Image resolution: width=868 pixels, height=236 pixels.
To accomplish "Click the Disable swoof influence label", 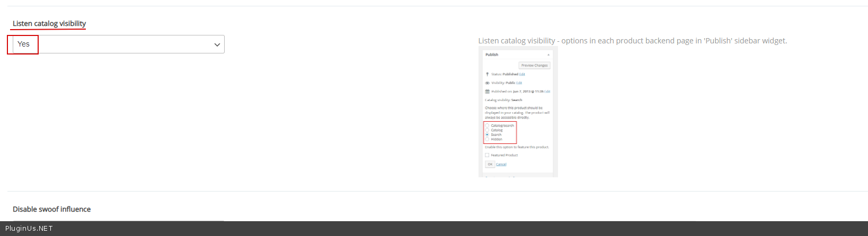I will click(51, 209).
